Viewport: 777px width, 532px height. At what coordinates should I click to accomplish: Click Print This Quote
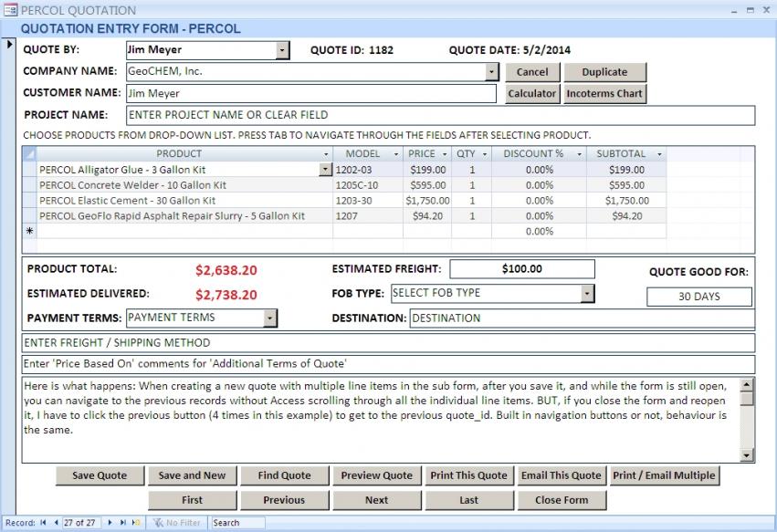(x=469, y=475)
